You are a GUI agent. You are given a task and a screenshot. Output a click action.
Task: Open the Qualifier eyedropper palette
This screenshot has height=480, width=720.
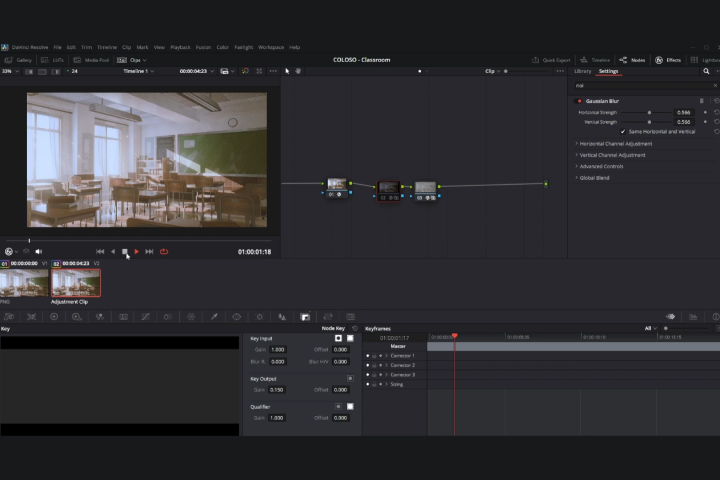click(x=214, y=316)
